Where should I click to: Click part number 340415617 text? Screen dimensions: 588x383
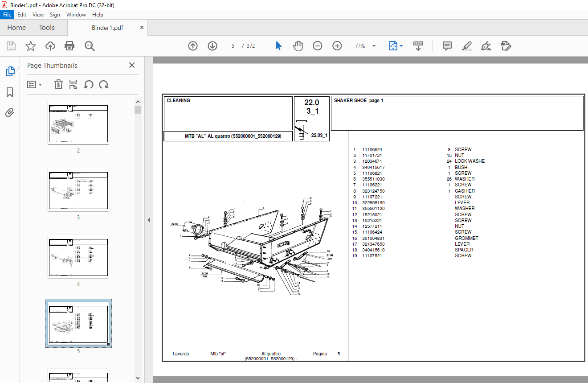point(373,167)
